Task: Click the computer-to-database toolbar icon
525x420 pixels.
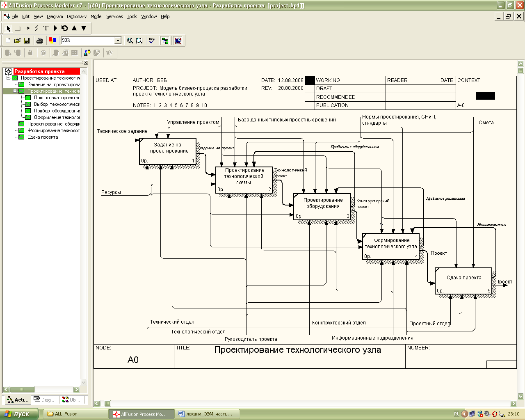Action: 87,52
